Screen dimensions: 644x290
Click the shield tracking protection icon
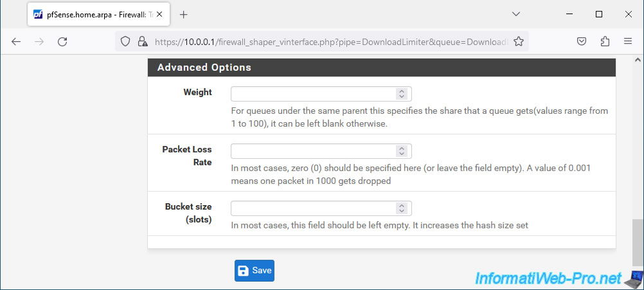[x=125, y=42]
